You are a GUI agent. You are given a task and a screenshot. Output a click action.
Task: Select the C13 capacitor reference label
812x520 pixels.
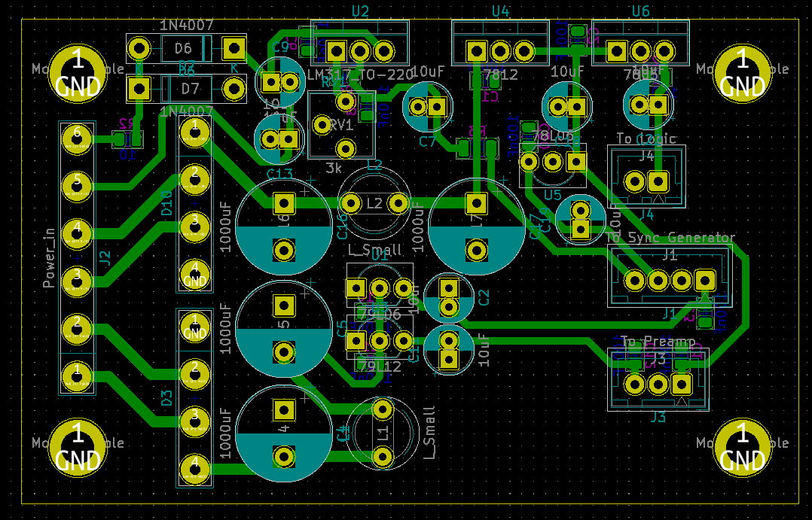279,175
